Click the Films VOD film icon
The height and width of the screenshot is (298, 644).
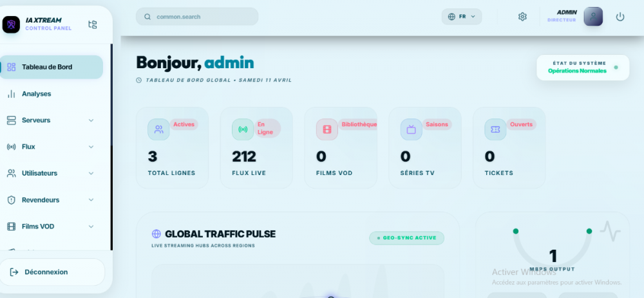click(327, 129)
